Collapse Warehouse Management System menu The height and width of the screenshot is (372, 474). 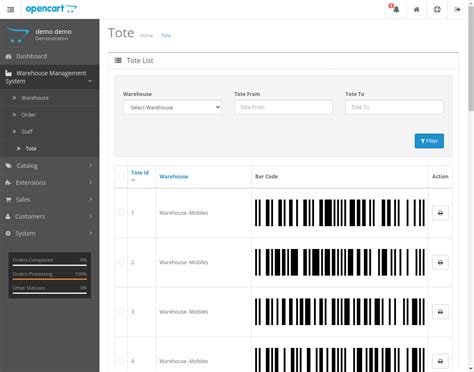(49, 77)
